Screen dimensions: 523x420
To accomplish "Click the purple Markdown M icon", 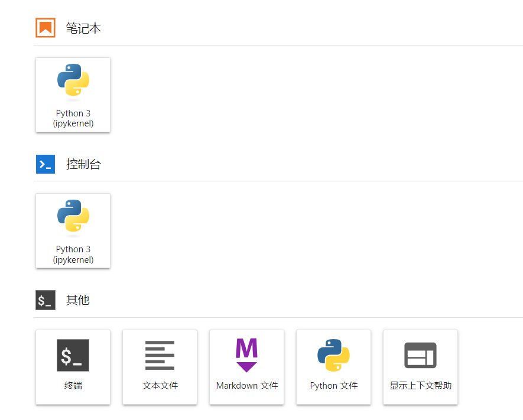I will (x=246, y=354).
